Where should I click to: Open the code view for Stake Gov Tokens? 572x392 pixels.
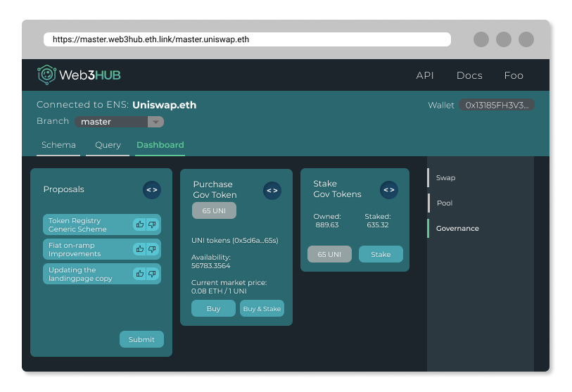pos(389,190)
